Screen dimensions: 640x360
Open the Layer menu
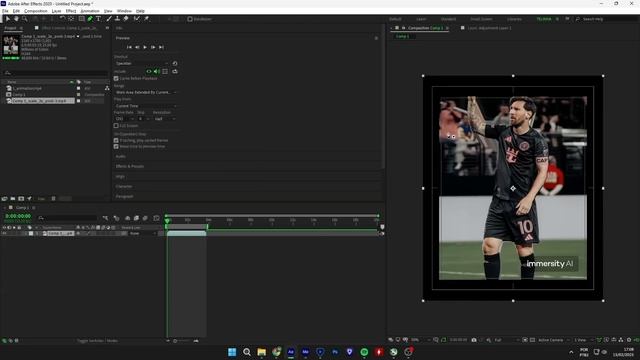tap(57, 11)
